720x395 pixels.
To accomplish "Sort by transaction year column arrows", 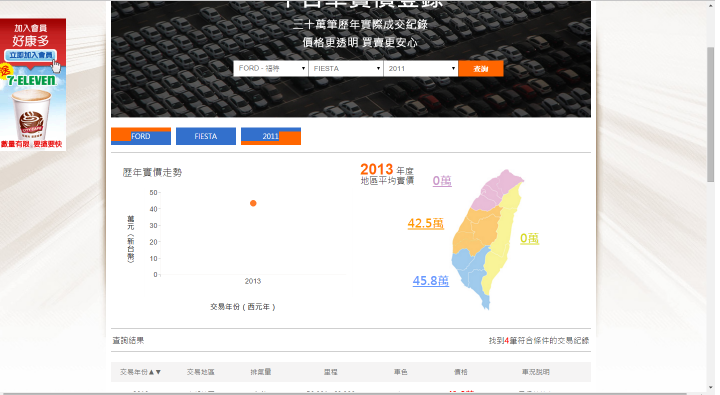I will (x=155, y=372).
